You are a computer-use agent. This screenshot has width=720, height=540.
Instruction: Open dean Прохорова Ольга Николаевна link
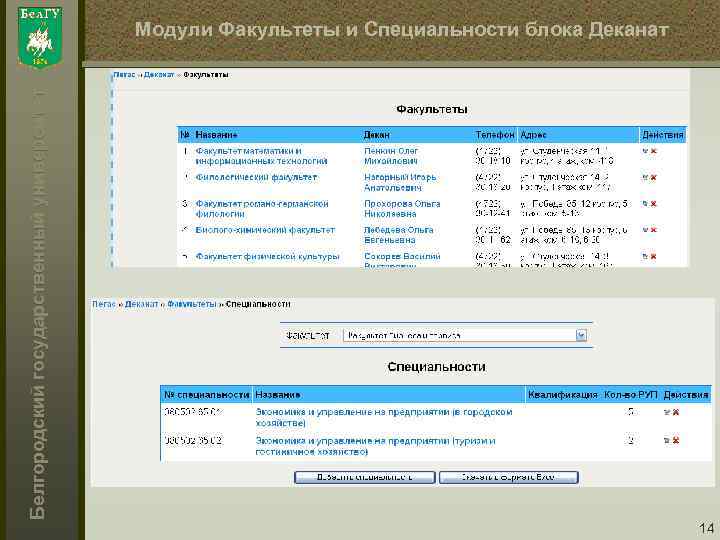[x=402, y=209]
